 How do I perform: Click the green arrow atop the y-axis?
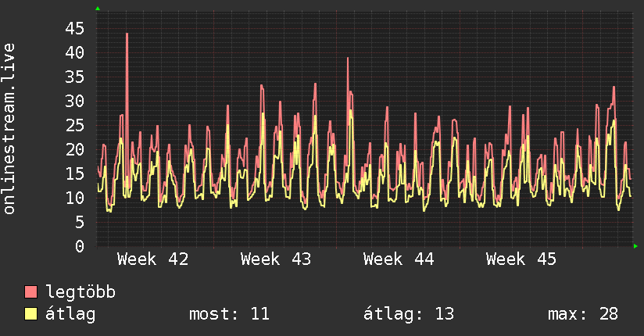click(98, 9)
